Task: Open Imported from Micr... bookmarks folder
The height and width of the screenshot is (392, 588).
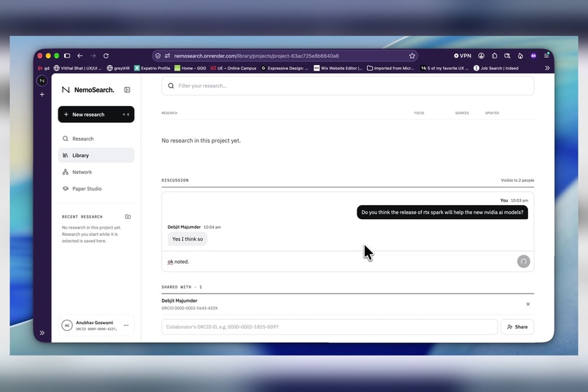Action: 390,68
